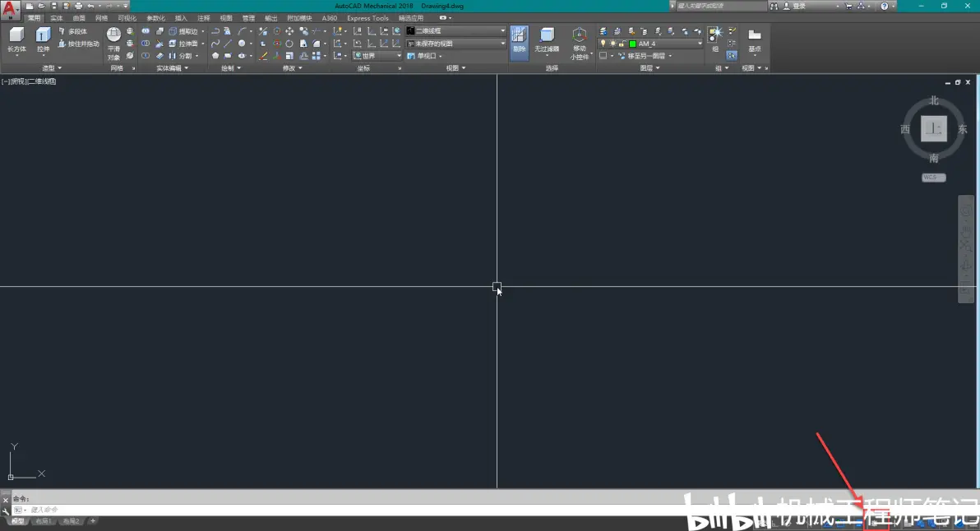Viewport: 980px width, 531px height.
Task: Click 北 (North) on the ViewCube compass
Action: tap(934, 100)
